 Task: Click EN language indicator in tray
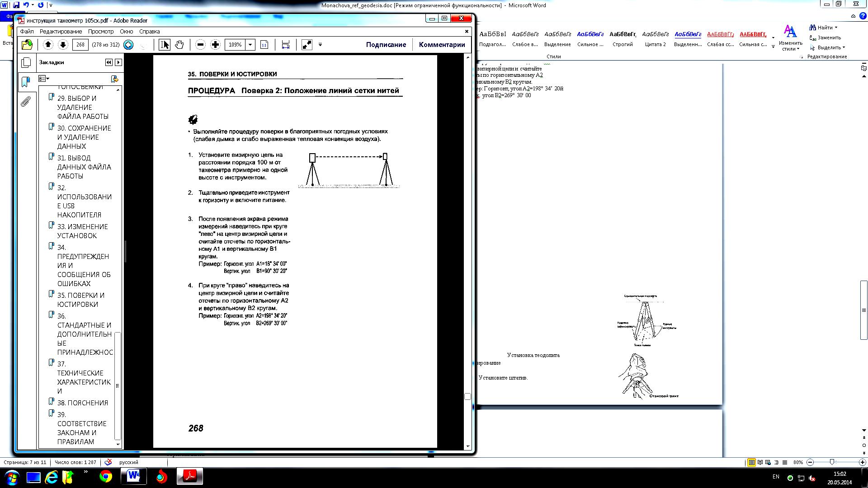coord(776,477)
